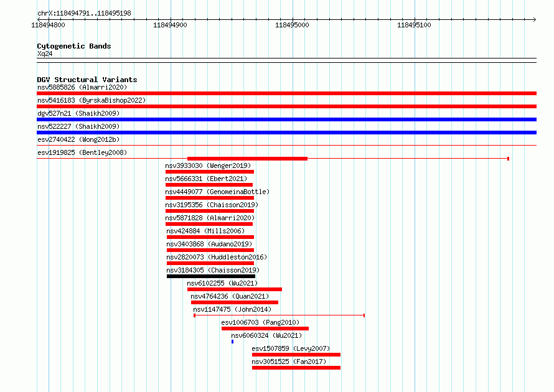Viewport: 554px width, 392px height.
Task: Select the esv1006703 (Pang2010) label
Action: click(260, 322)
